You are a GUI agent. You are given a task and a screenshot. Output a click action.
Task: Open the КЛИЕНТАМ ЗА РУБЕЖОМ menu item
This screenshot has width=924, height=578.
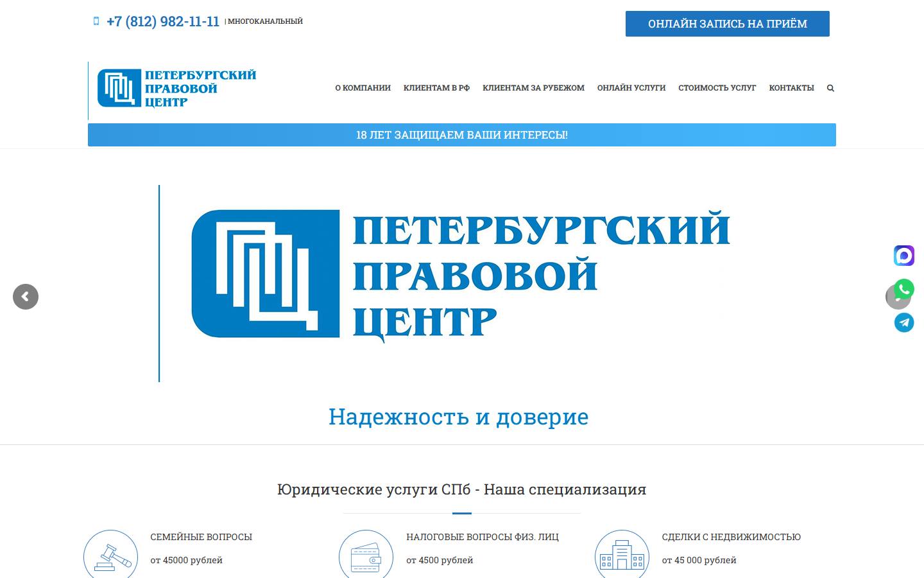533,88
